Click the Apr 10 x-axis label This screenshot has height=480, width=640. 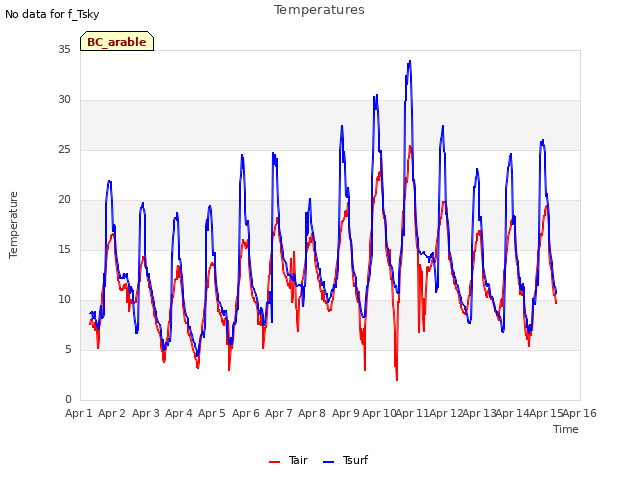(379, 413)
